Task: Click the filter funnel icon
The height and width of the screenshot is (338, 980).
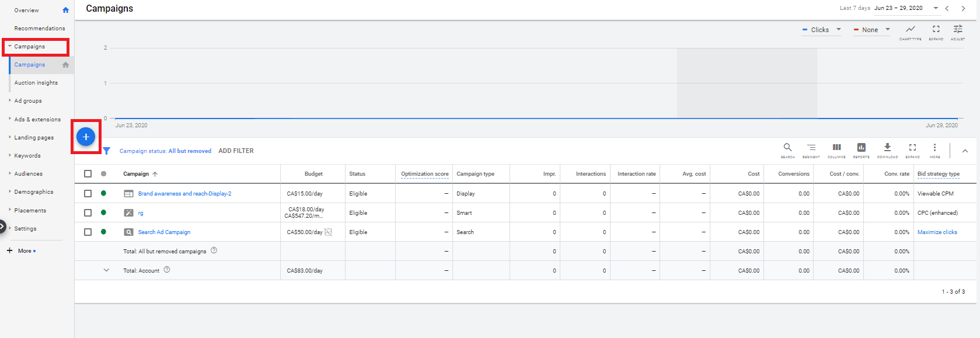Action: pyautogui.click(x=107, y=151)
